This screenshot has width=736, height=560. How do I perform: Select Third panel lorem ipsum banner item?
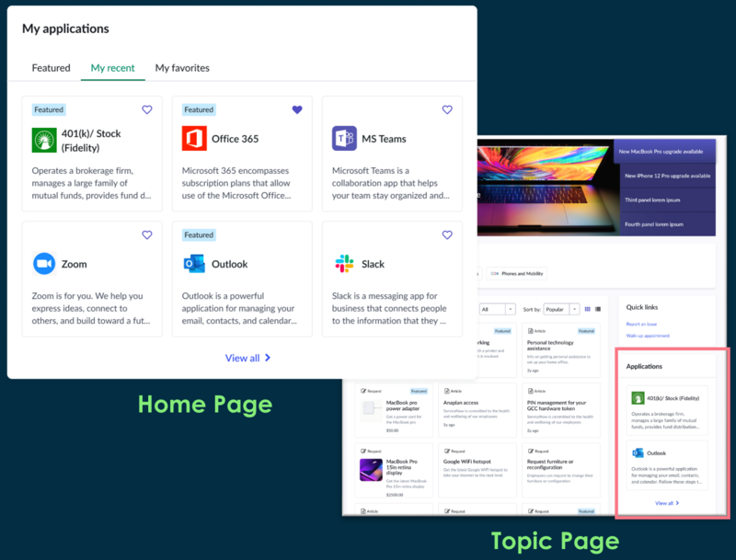click(667, 200)
